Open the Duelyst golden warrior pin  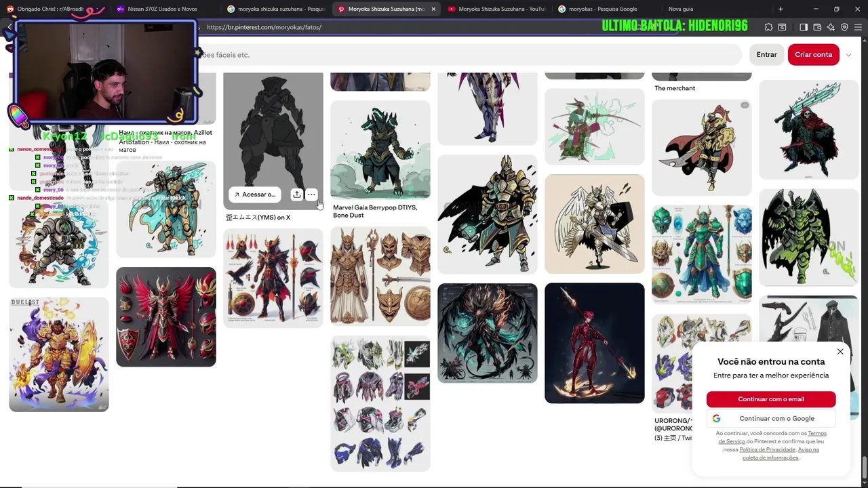click(58, 354)
